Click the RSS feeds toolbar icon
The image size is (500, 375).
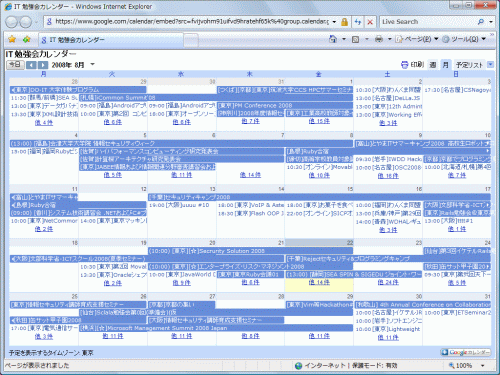356,39
